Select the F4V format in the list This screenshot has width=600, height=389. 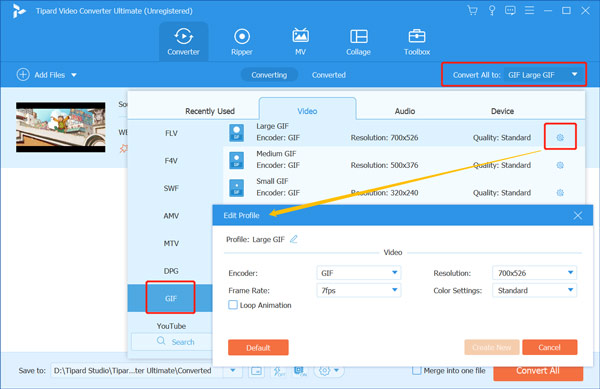171,161
